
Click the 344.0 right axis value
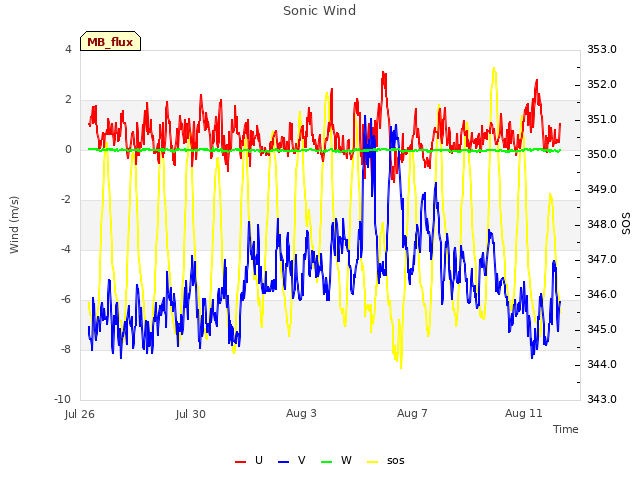pyautogui.click(x=602, y=364)
